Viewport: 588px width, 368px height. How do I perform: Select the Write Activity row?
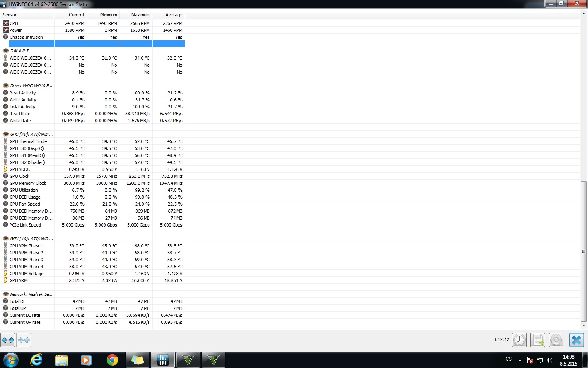point(93,100)
